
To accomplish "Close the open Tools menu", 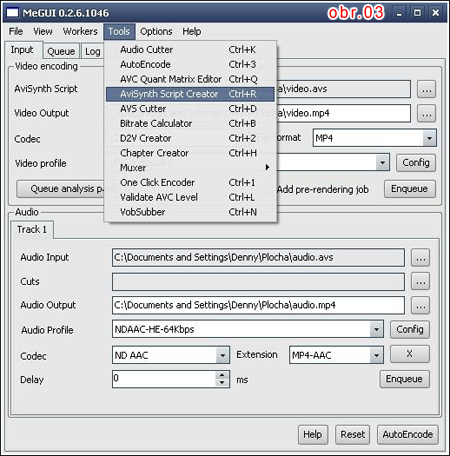I will (x=119, y=32).
